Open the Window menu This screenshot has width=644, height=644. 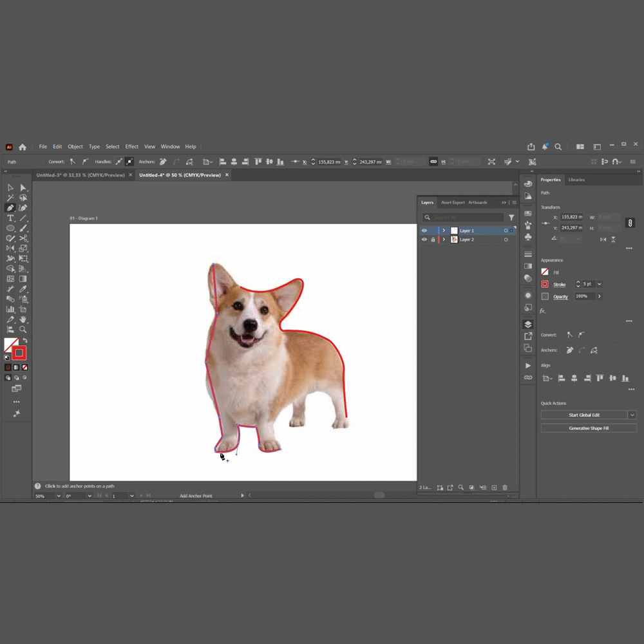[170, 147]
